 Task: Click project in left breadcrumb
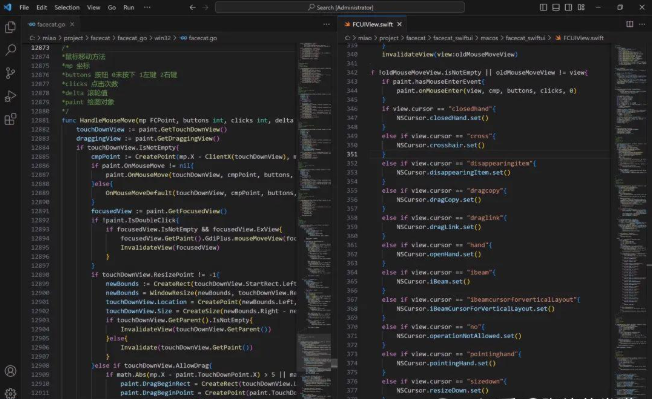(x=73, y=38)
